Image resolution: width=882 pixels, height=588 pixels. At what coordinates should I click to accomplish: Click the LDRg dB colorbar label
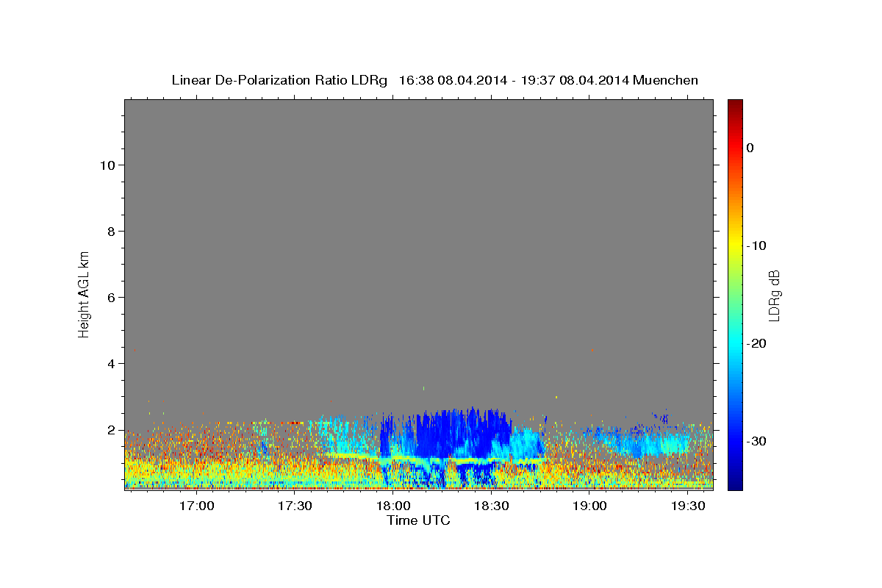[775, 295]
